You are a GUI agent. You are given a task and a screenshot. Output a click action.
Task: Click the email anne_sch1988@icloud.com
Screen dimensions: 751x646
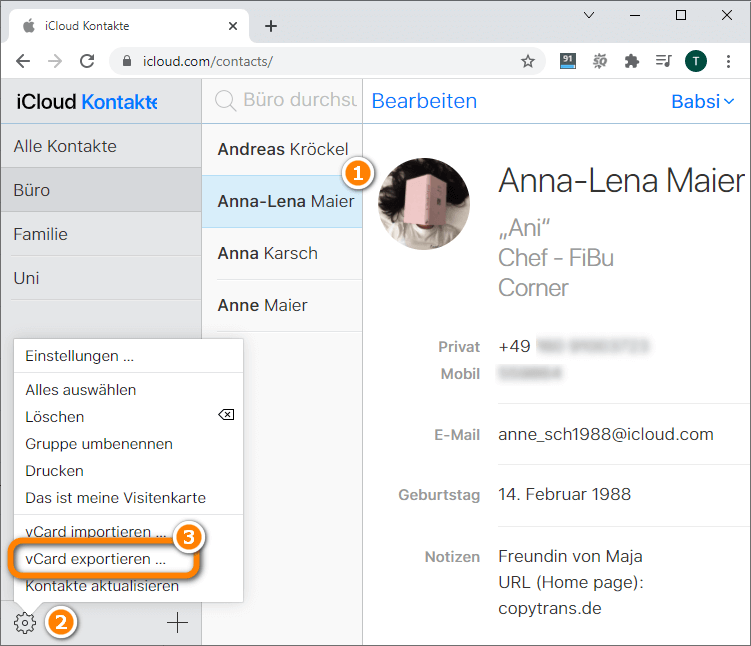pyautogui.click(x=606, y=434)
